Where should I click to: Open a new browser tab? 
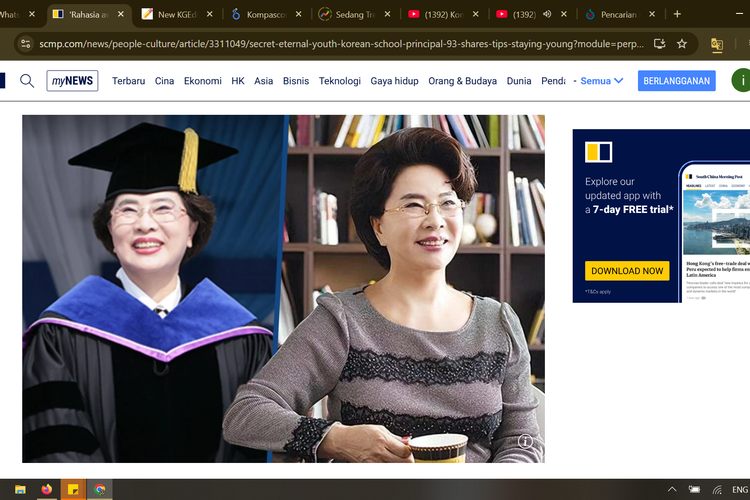click(x=677, y=14)
